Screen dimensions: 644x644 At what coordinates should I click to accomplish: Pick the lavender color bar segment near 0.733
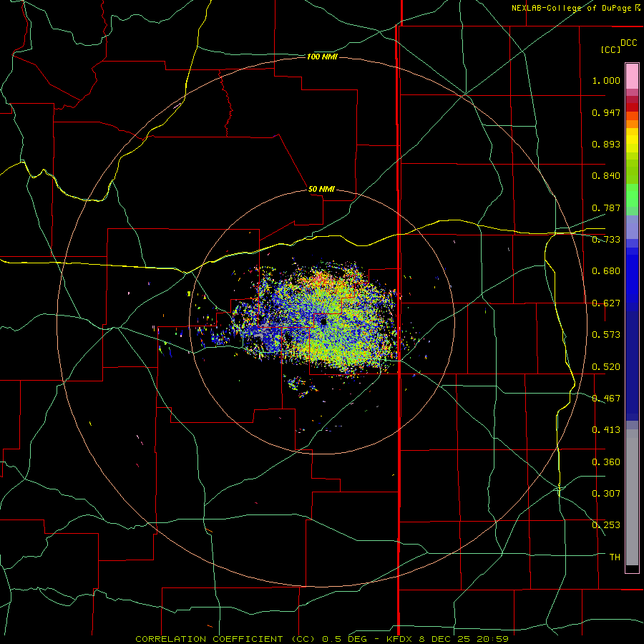tap(632, 227)
